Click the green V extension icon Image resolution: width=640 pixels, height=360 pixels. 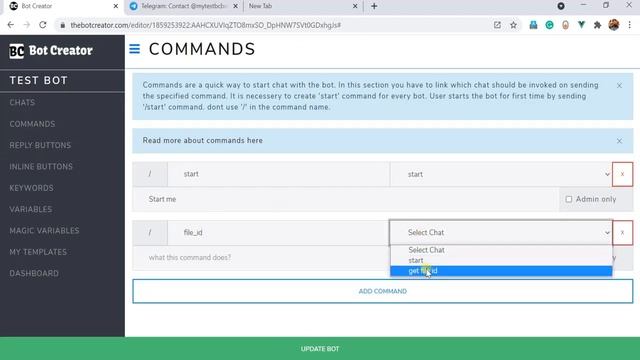point(581,25)
